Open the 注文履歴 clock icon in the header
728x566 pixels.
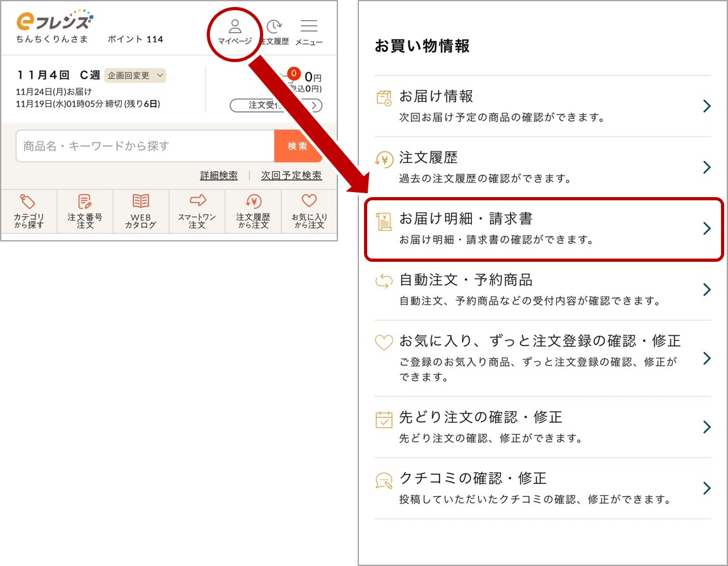click(x=274, y=27)
